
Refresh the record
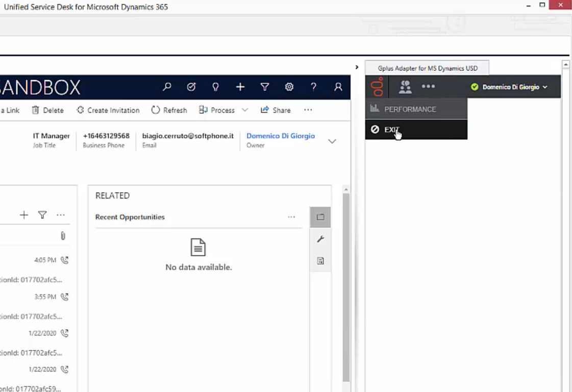pos(169,110)
